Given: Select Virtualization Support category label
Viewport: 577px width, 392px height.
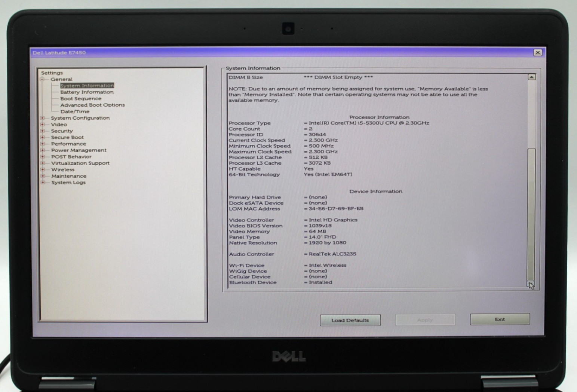Looking at the screenshot, I should 80,163.
